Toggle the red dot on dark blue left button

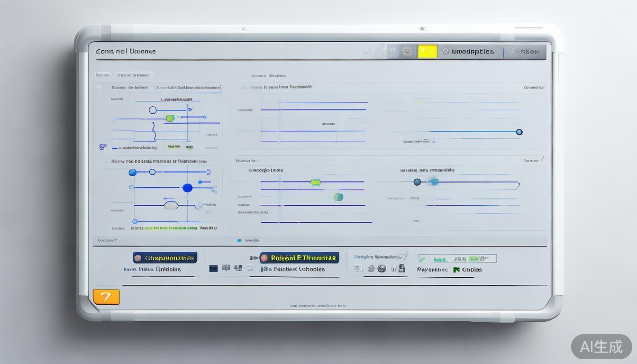pyautogui.click(x=138, y=258)
